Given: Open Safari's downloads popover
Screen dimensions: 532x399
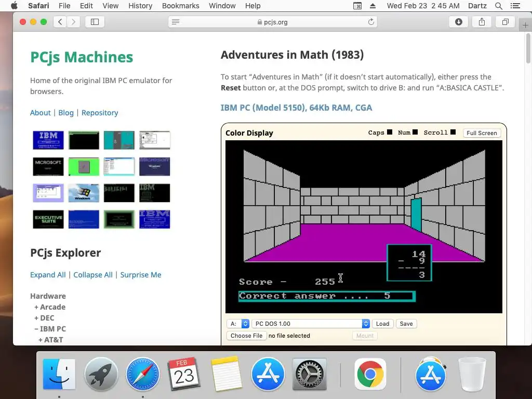Looking at the screenshot, I should [x=458, y=22].
